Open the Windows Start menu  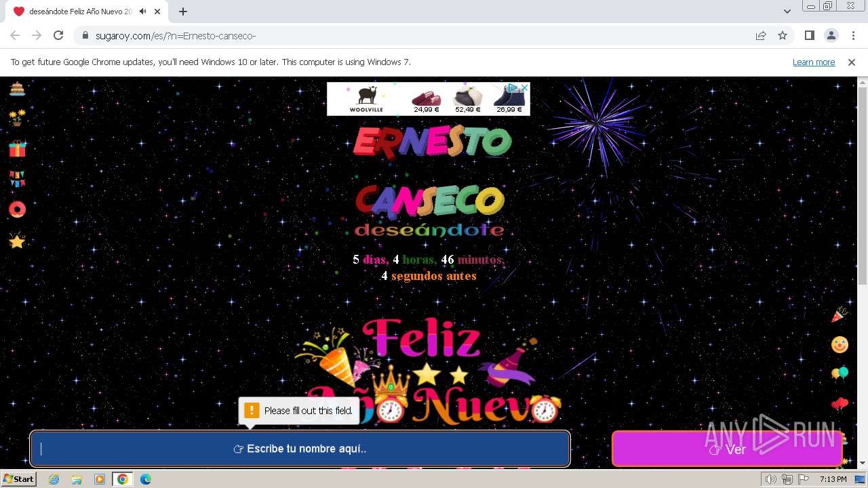point(18,479)
